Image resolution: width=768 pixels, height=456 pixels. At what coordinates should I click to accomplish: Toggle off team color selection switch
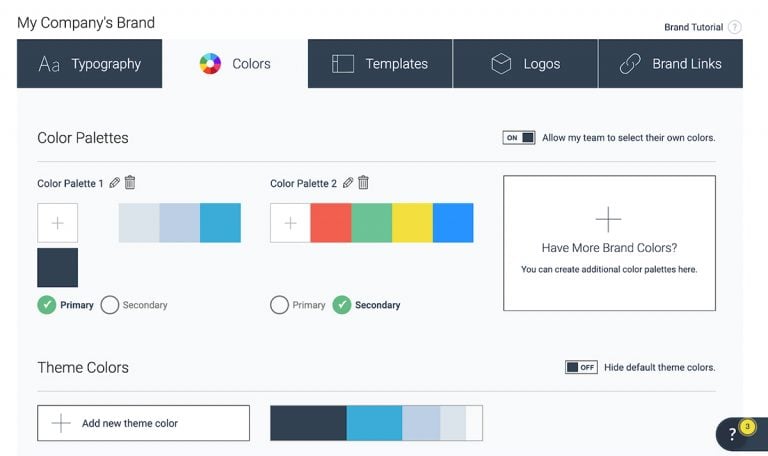point(519,138)
